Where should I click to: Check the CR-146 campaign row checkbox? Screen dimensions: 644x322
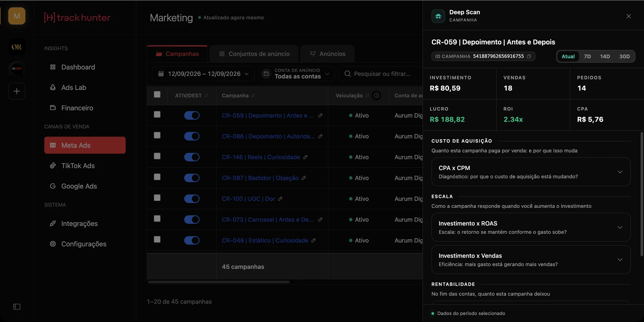click(x=157, y=156)
